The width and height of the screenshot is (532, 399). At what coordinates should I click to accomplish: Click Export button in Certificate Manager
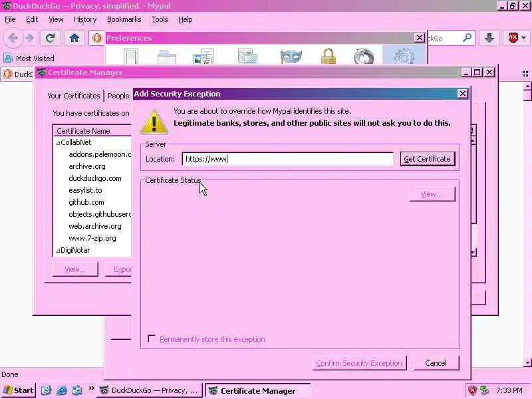118,269
